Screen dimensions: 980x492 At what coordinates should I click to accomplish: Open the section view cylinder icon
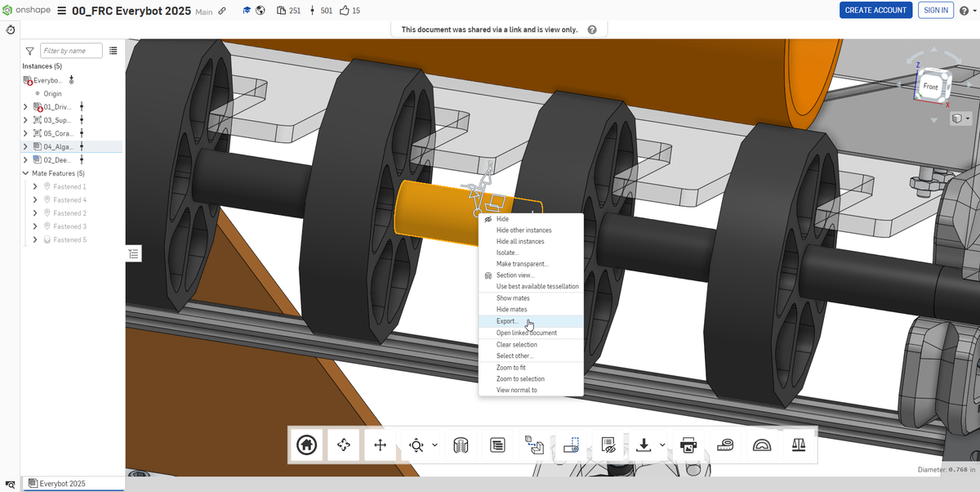pos(461,445)
